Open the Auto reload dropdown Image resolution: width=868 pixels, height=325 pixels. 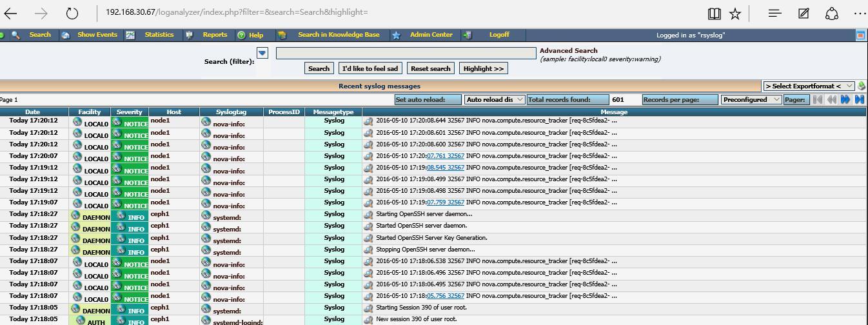pyautogui.click(x=495, y=99)
